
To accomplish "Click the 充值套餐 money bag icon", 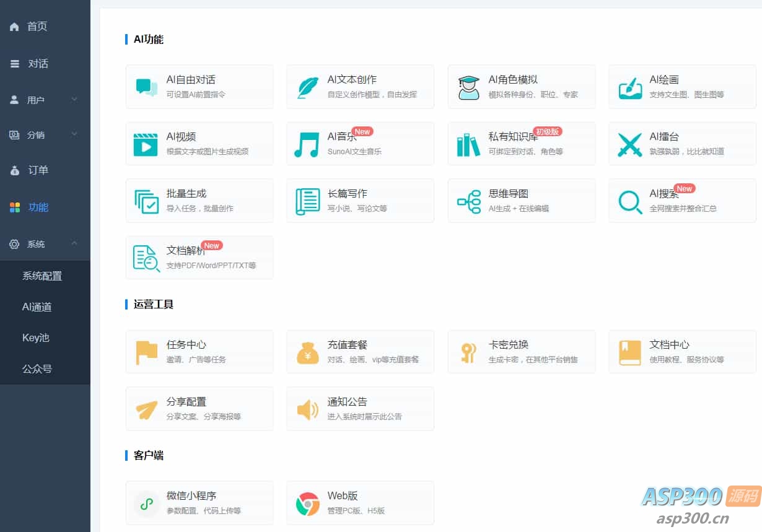I will (x=307, y=351).
